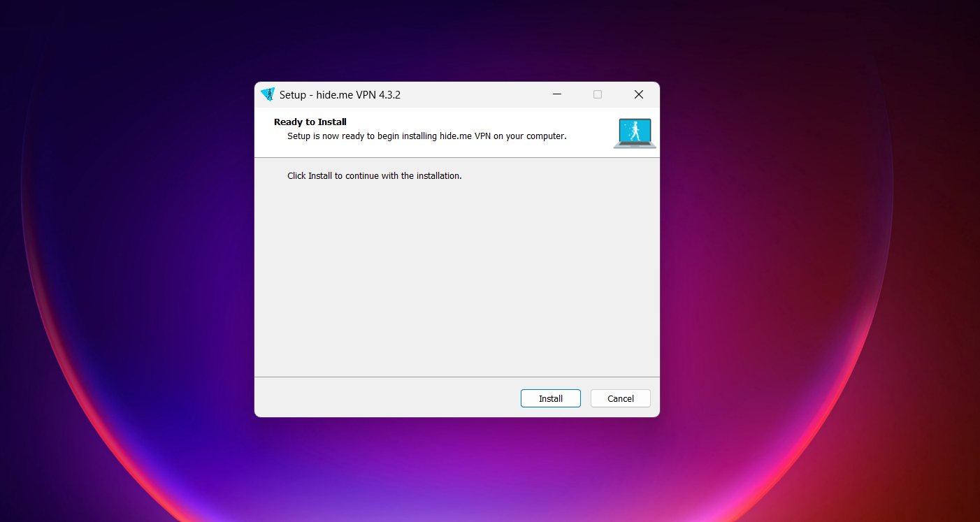Start installation with the Install button
Screen dimensions: 980x522
pos(551,398)
